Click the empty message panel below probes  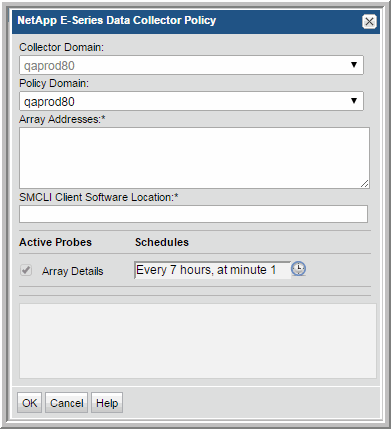click(x=198, y=341)
